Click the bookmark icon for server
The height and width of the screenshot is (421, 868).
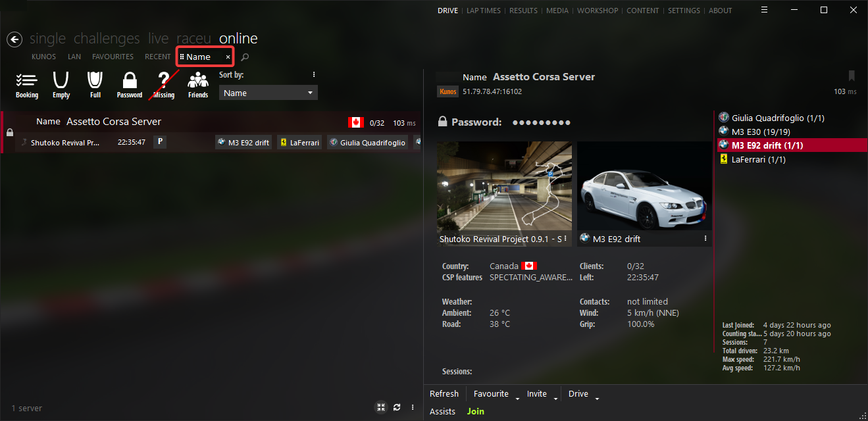(852, 76)
